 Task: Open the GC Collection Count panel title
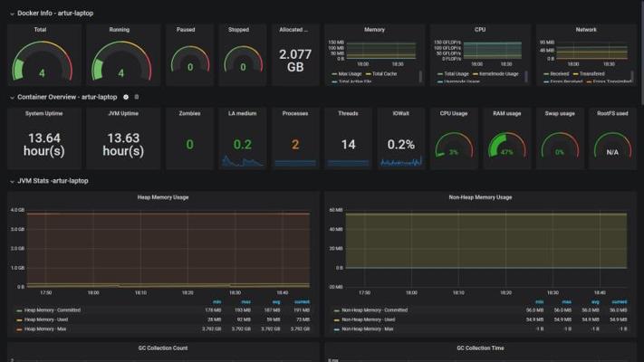163,348
